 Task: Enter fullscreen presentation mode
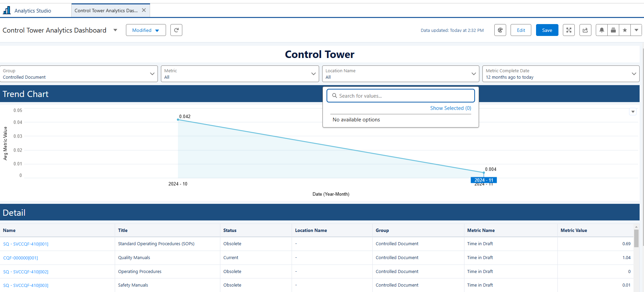(x=569, y=30)
